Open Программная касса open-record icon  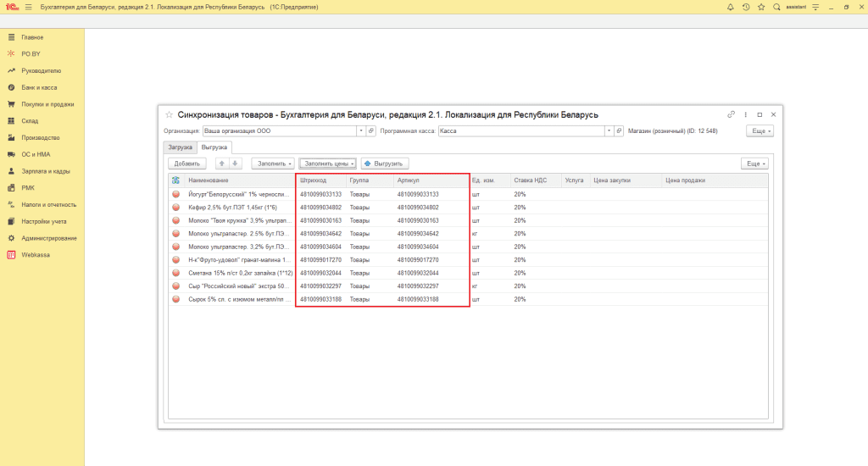[x=620, y=131]
